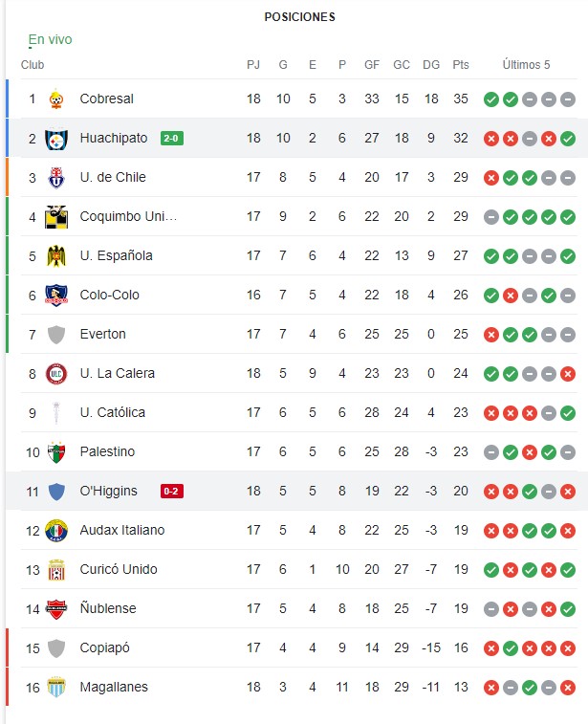Open the U. Española team link
588x724 pixels.
tap(116, 255)
